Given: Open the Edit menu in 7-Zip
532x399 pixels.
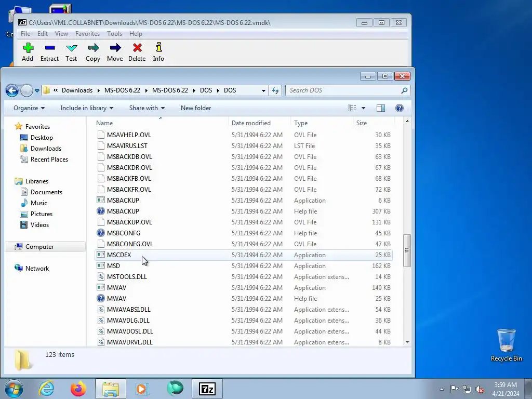Looking at the screenshot, I should tap(43, 34).
